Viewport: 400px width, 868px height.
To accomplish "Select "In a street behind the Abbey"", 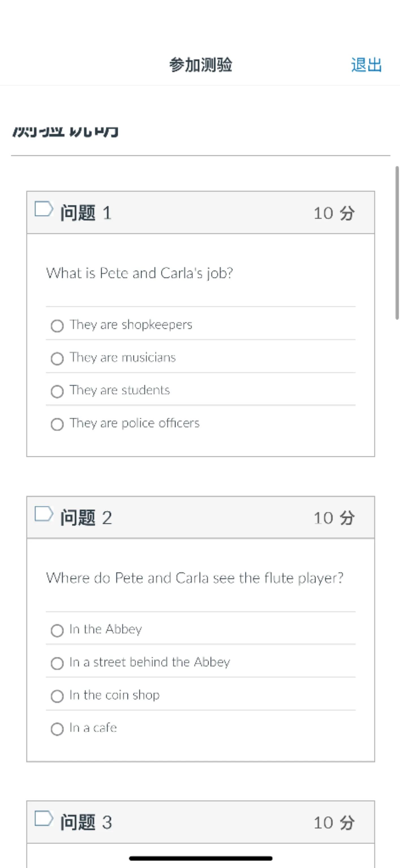I will (x=57, y=663).
